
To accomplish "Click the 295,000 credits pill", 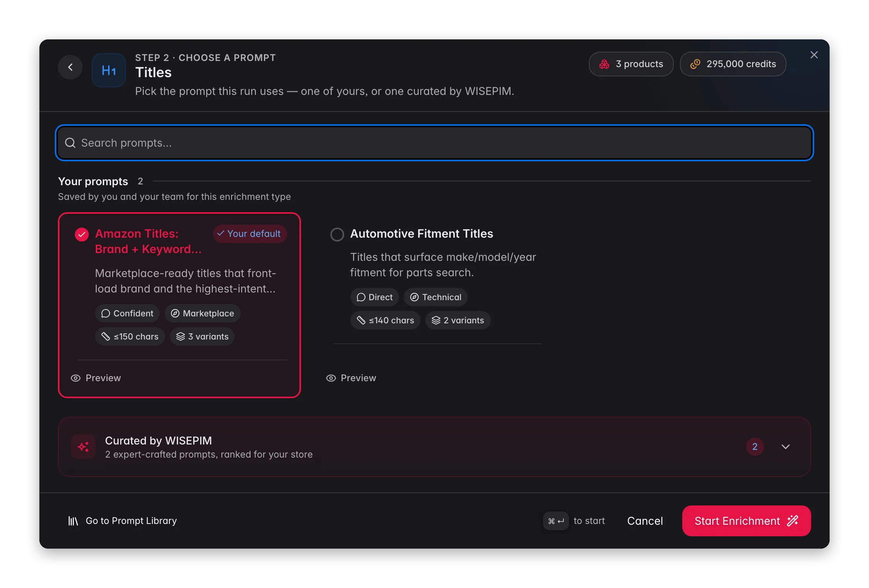I will click(733, 64).
